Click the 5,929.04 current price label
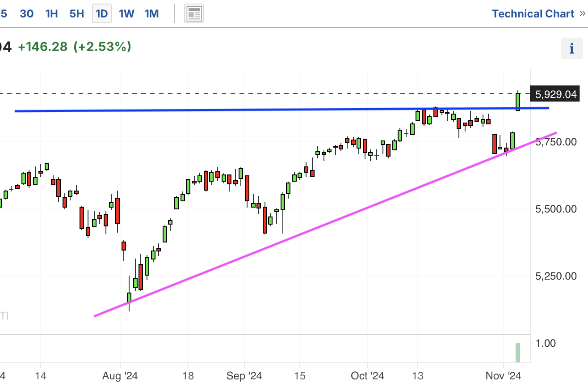 tap(554, 94)
